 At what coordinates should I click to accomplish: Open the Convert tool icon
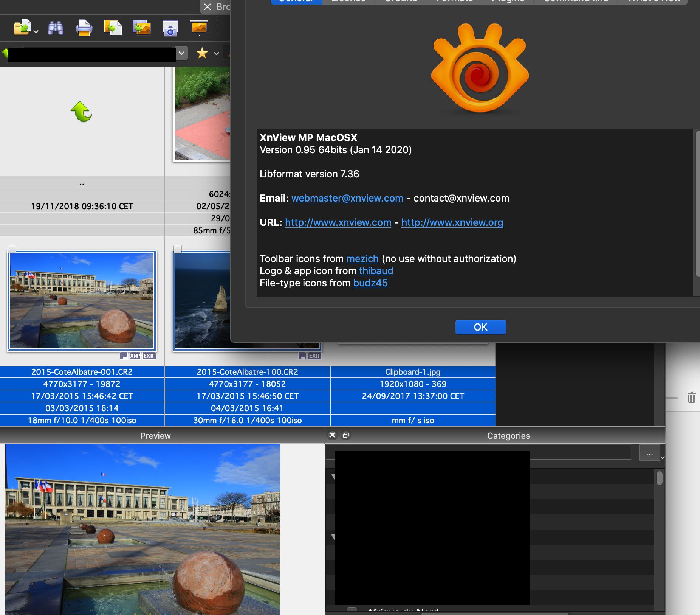coord(113,28)
